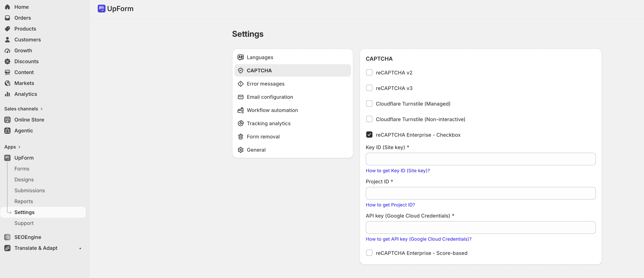Click the Content image icon
This screenshot has width=644, height=278.
8,72
